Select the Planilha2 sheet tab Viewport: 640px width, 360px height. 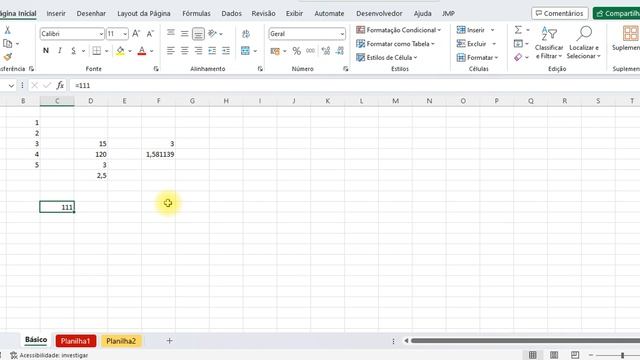[121, 341]
